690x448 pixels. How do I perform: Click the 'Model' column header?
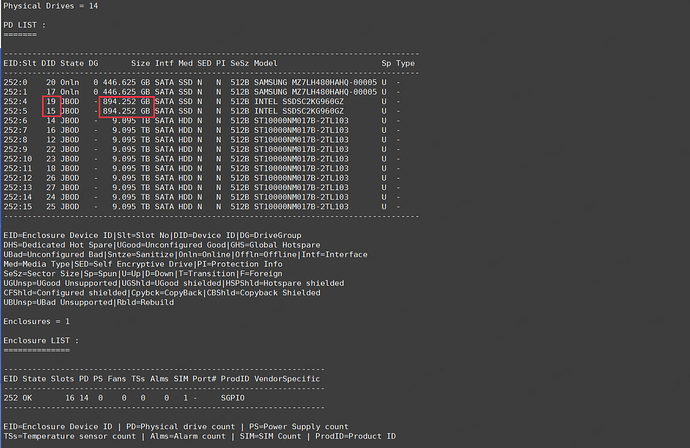pyautogui.click(x=266, y=62)
